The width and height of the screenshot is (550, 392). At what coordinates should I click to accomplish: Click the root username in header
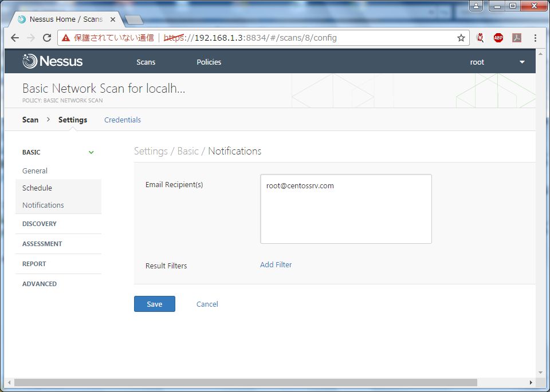point(477,62)
